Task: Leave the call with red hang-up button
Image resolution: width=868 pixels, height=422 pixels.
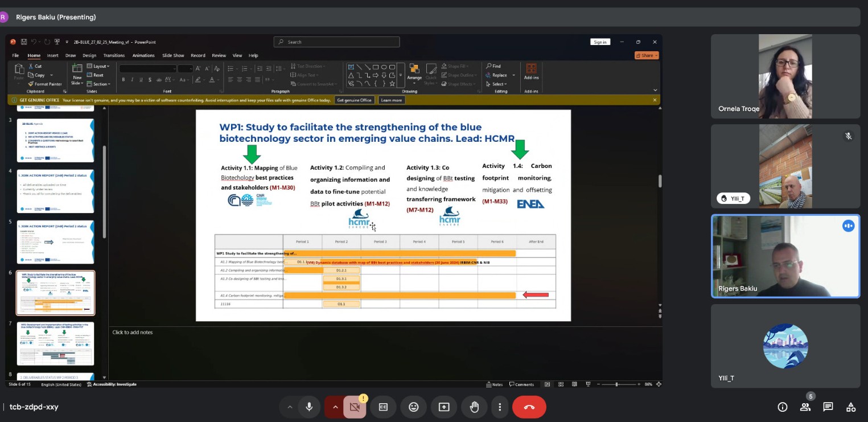Action: pyautogui.click(x=529, y=407)
